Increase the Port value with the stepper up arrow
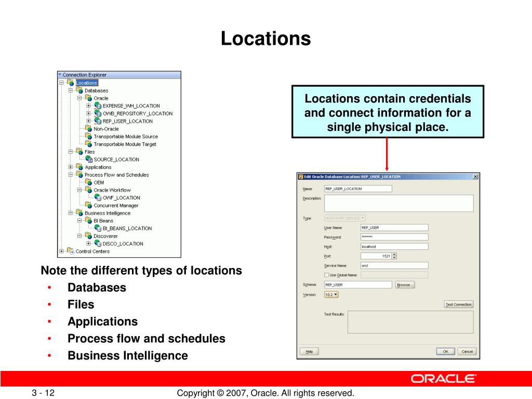Image resolution: width=532 pixels, height=399 pixels. pyautogui.click(x=394, y=254)
